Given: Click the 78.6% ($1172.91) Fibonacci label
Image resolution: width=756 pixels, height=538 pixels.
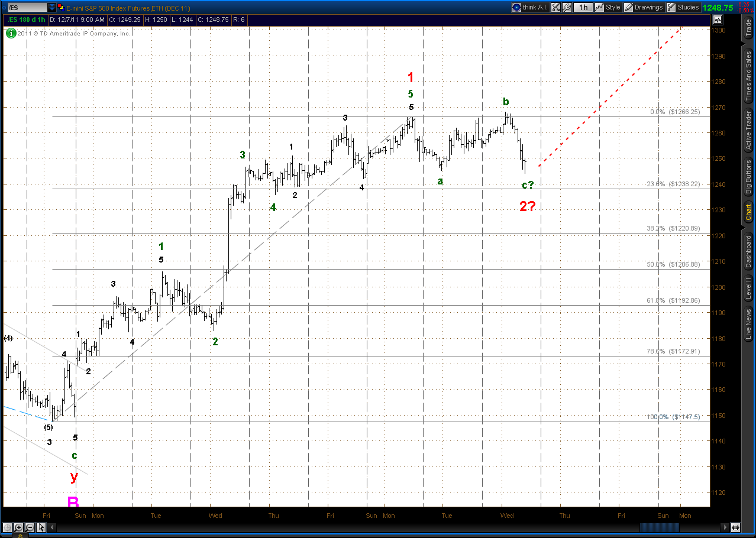Looking at the screenshot, I should pos(673,351).
